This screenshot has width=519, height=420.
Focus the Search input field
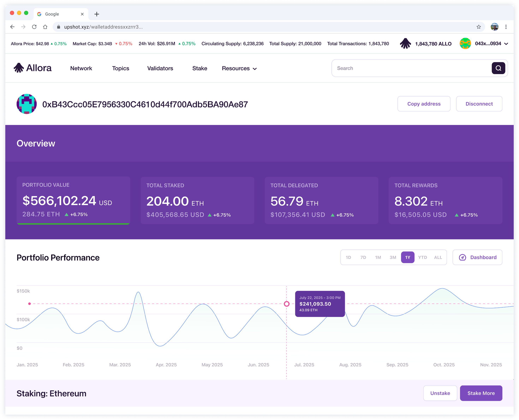coord(411,68)
